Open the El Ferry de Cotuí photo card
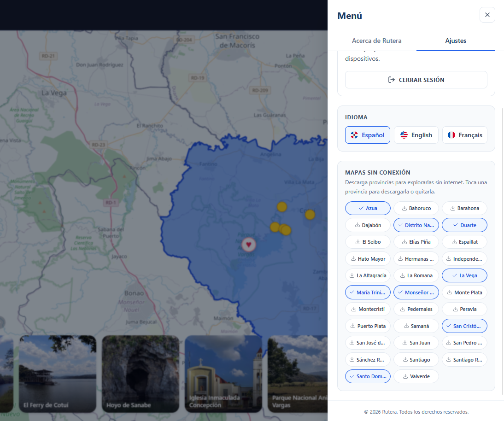Image resolution: width=504 pixels, height=421 pixels. [x=58, y=374]
